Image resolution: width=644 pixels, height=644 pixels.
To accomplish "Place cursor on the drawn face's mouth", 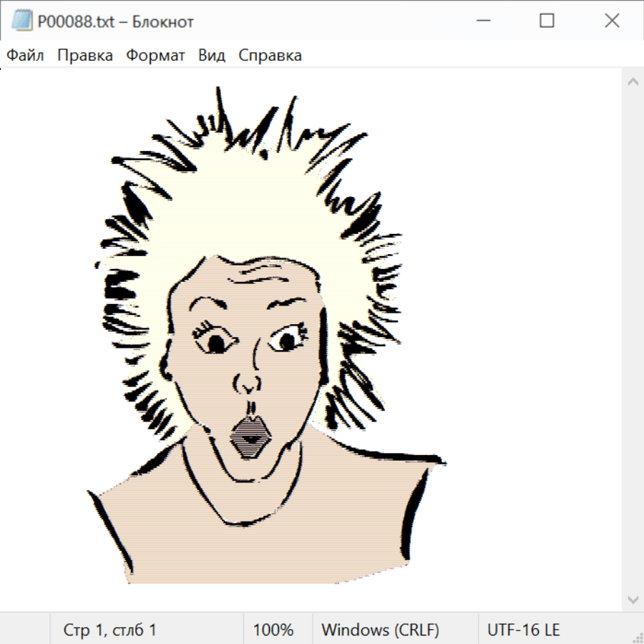I will tap(250, 436).
